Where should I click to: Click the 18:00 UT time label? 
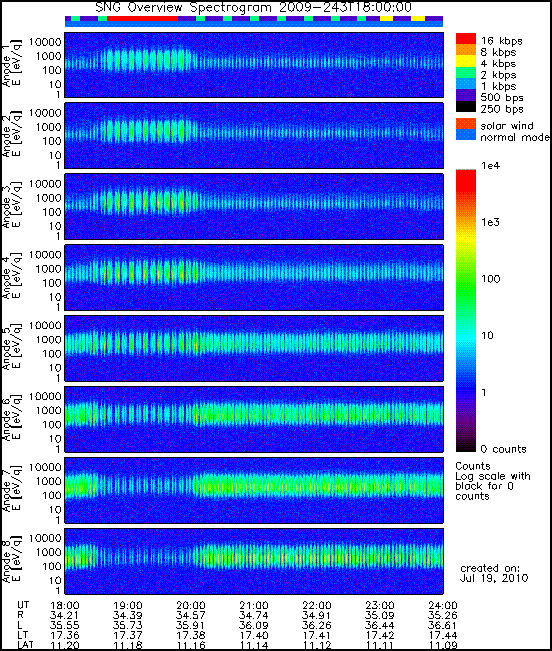tap(64, 605)
